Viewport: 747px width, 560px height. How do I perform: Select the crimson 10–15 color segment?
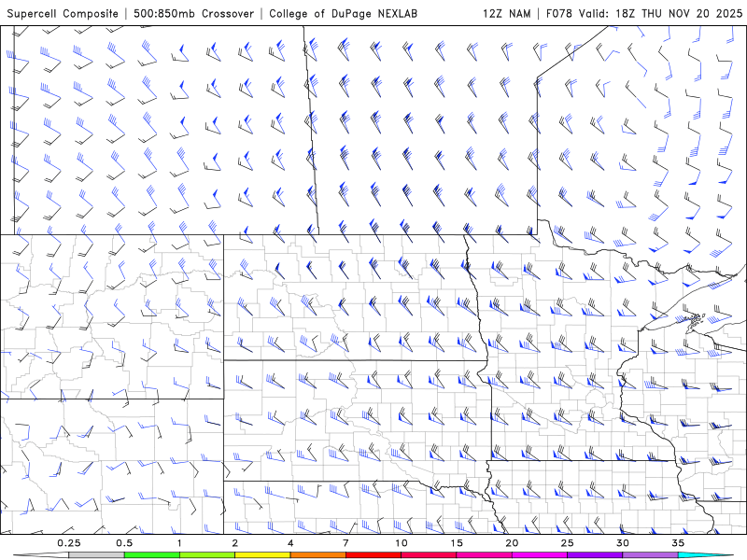(x=429, y=555)
